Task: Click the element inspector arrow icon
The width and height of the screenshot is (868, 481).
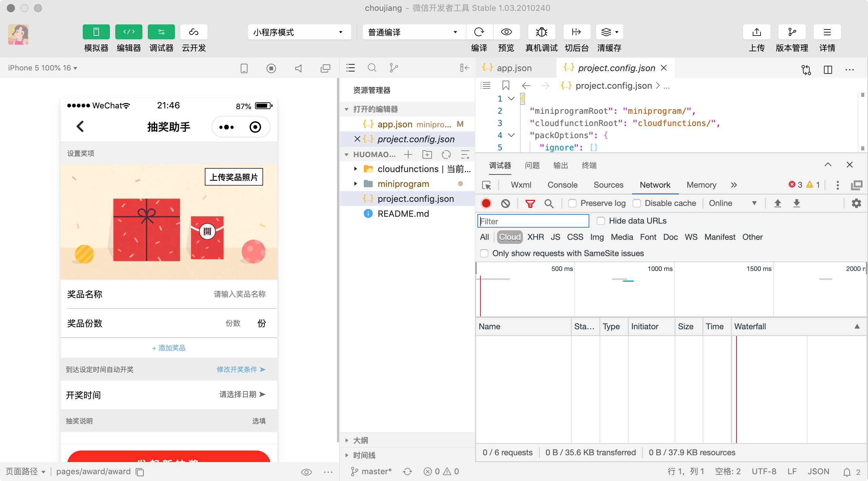Action: (x=487, y=185)
